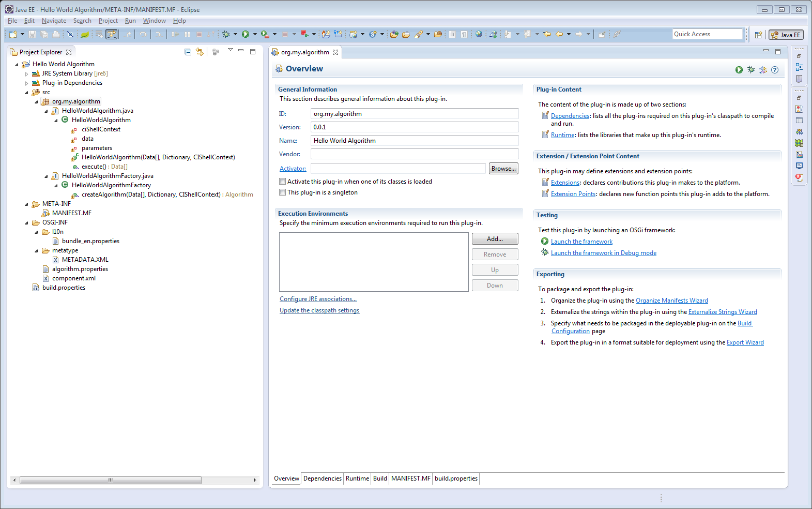Open the Debug dropdown arrow in toolbar

click(x=235, y=34)
